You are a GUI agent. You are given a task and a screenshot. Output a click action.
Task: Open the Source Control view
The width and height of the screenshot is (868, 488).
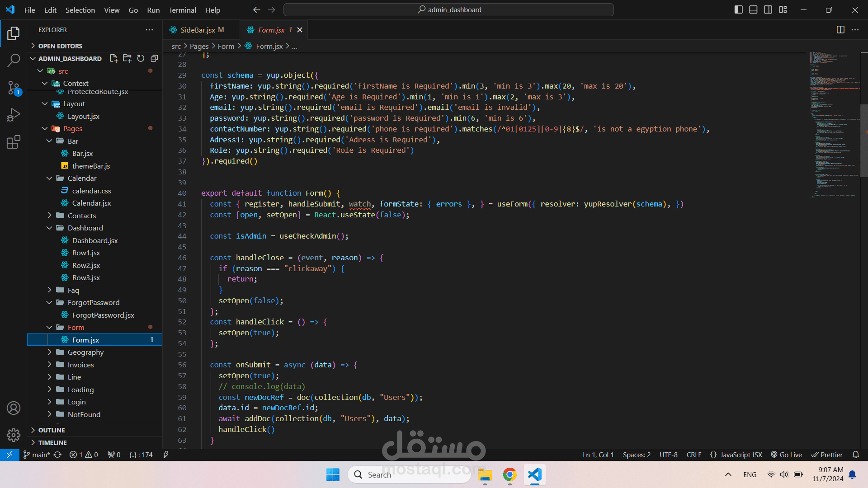(x=14, y=88)
